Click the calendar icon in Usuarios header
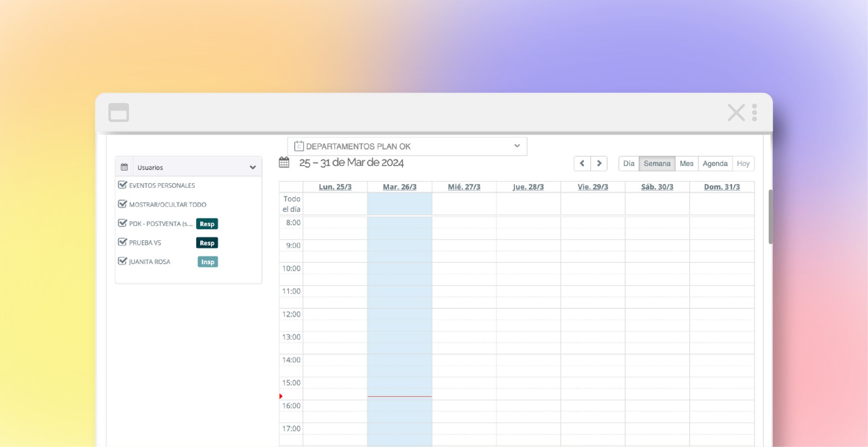The width and height of the screenshot is (868, 447). (124, 167)
